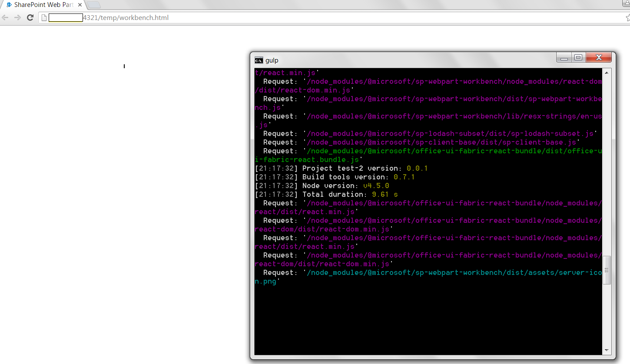Screen dimensions: 630x364
Task: Click the gulp window title text
Action: (272, 60)
